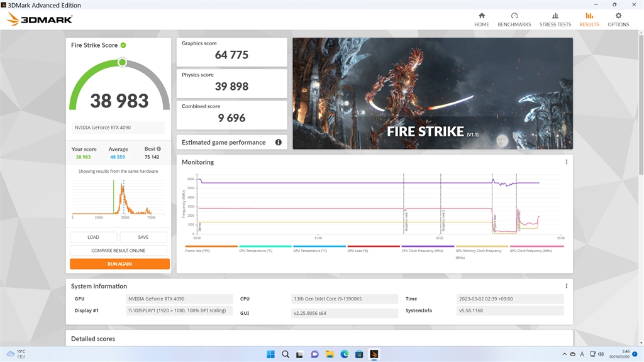Image resolution: width=644 pixels, height=362 pixels.
Task: Click the Fire Strike banner image
Action: 433,94
